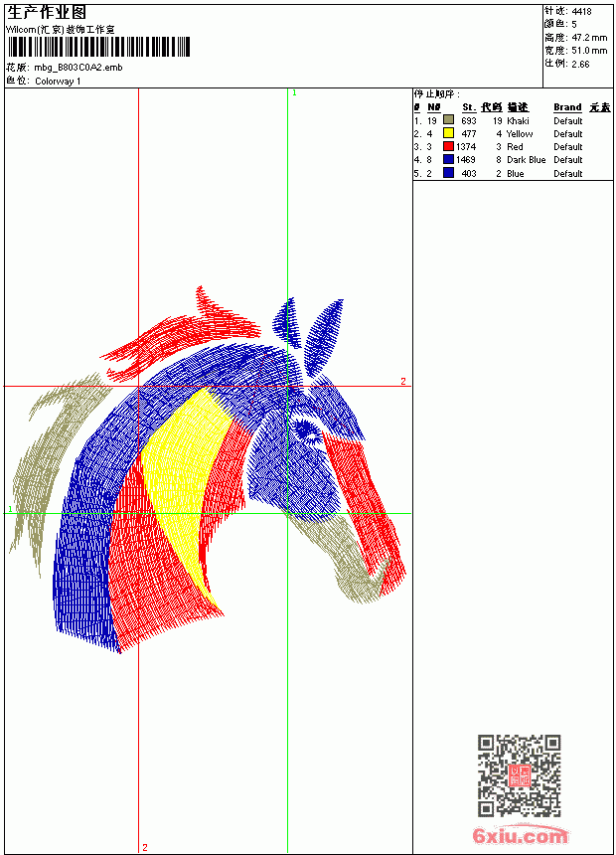
Task: Select the Yellow color swatch
Action: [448, 133]
